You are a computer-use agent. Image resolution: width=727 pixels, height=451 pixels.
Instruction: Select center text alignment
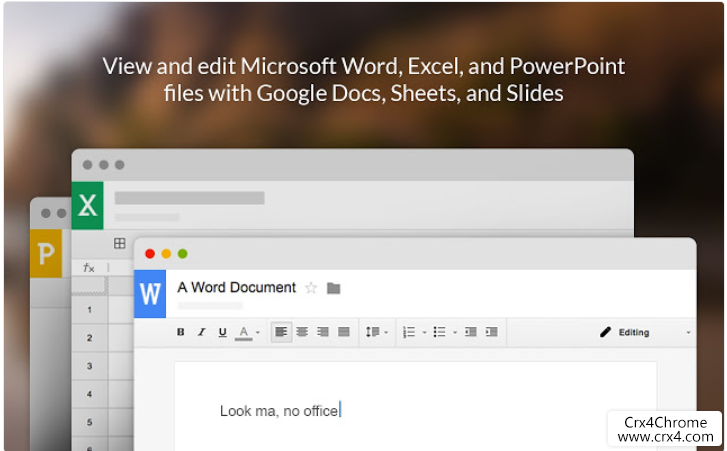[302, 332]
